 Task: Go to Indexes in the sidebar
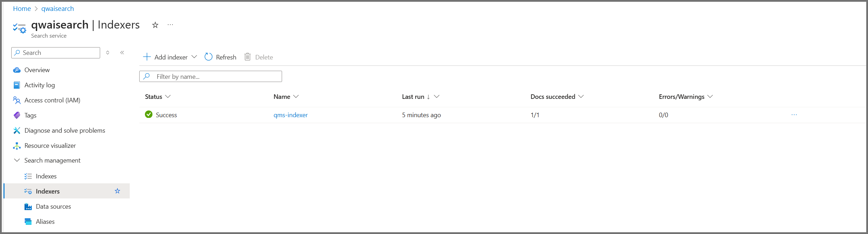click(x=46, y=176)
